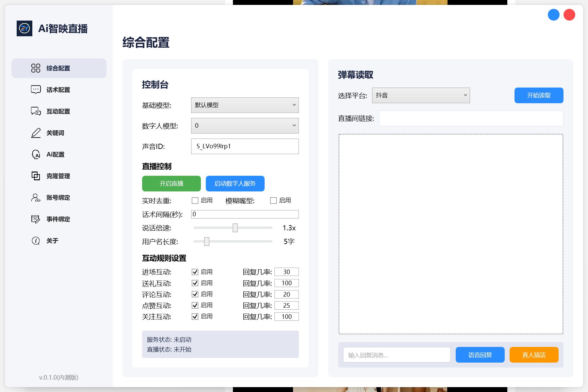
Task: Click 关注互动 回复几率 field showing 100
Action: (x=286, y=317)
